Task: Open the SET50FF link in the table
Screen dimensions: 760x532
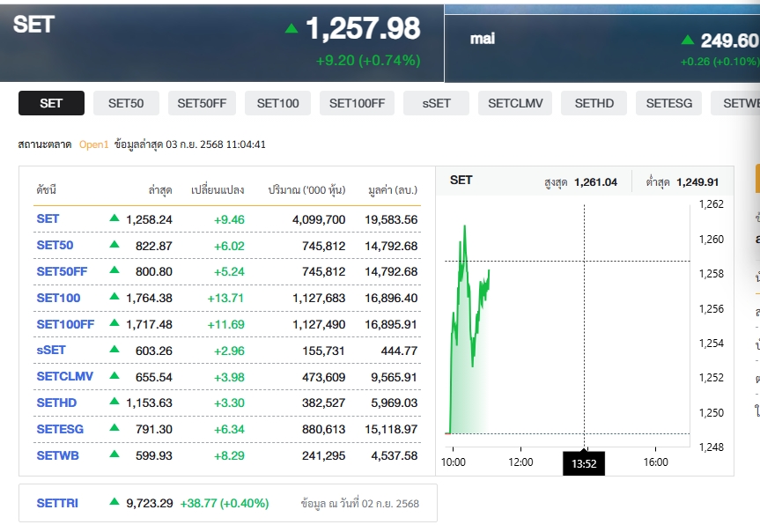Action: pyautogui.click(x=62, y=271)
